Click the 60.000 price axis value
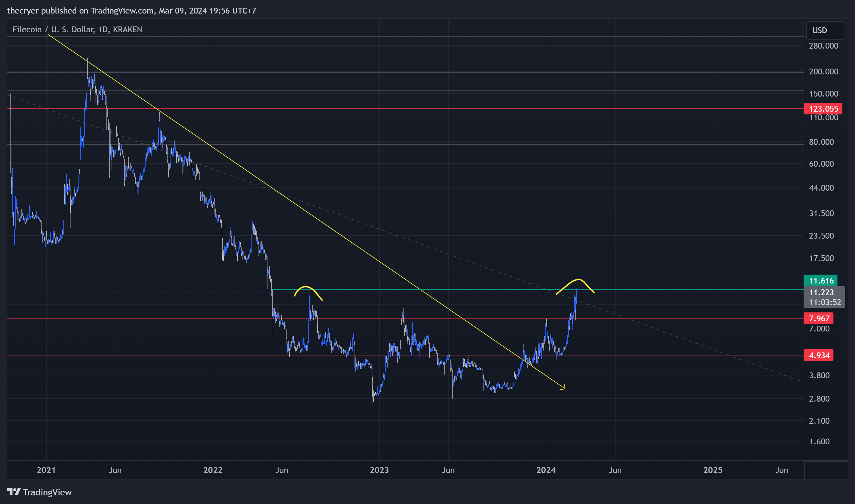Viewport: 855px width, 504px height. coord(821,164)
